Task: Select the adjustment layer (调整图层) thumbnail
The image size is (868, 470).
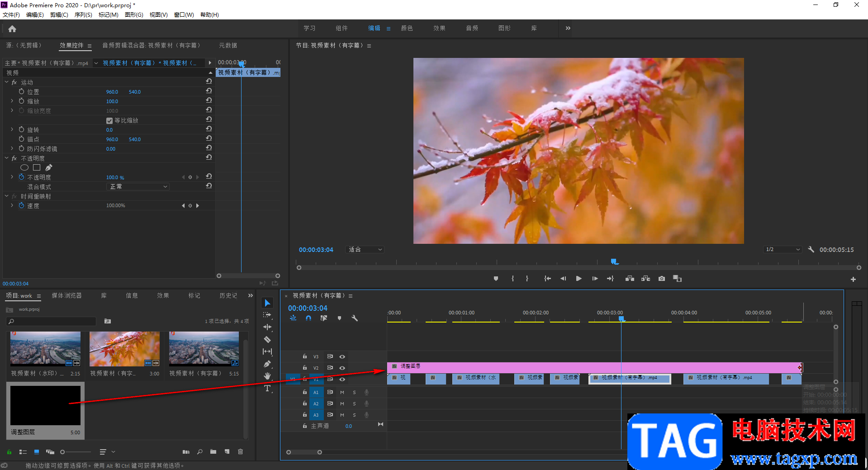Action: (45, 405)
